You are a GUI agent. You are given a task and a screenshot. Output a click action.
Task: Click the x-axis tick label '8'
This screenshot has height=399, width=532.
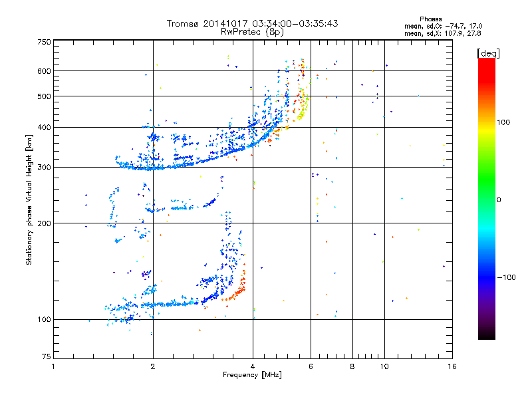pyautogui.click(x=352, y=366)
